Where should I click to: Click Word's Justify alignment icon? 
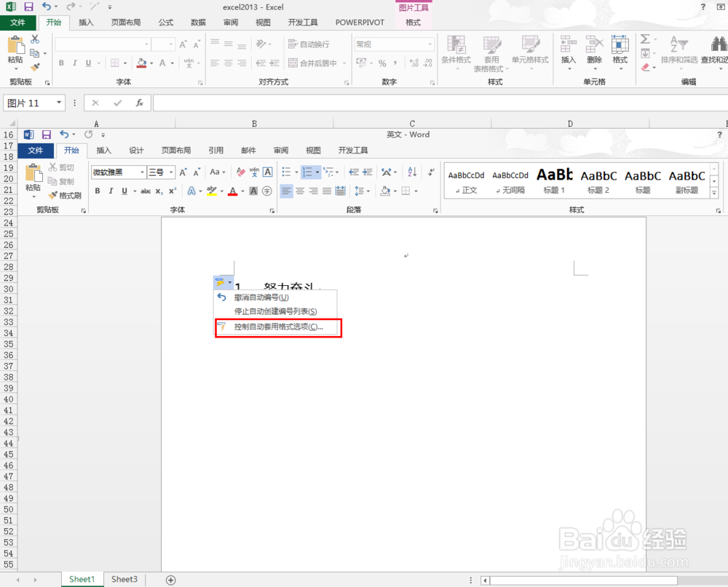click(x=327, y=191)
